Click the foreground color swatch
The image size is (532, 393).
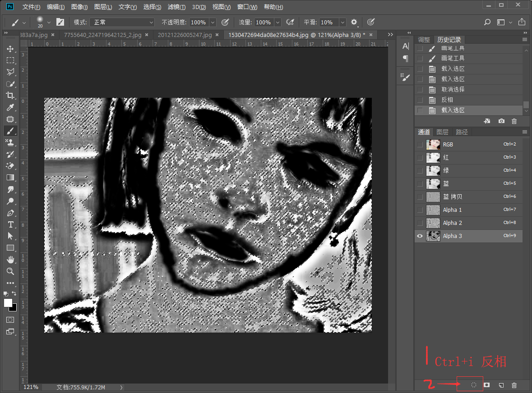point(8,303)
